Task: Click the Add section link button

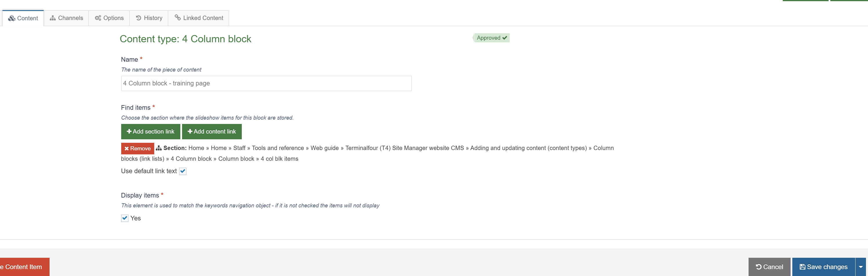Action: pos(151,131)
